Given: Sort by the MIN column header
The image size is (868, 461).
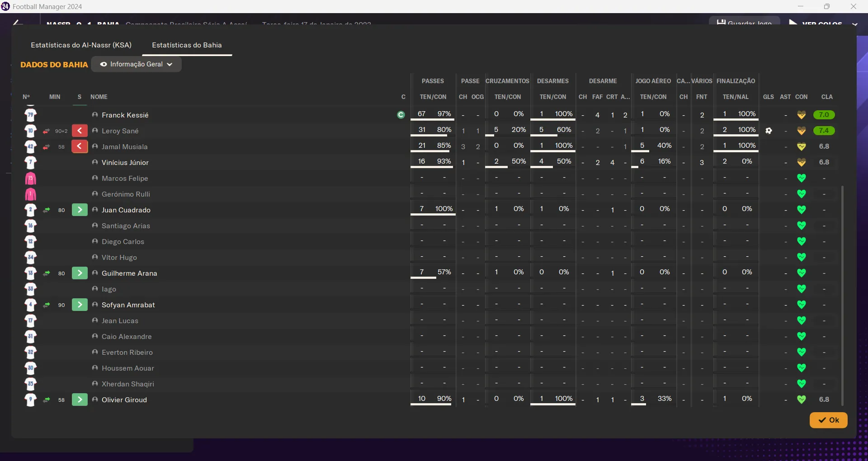Looking at the screenshot, I should [55, 97].
